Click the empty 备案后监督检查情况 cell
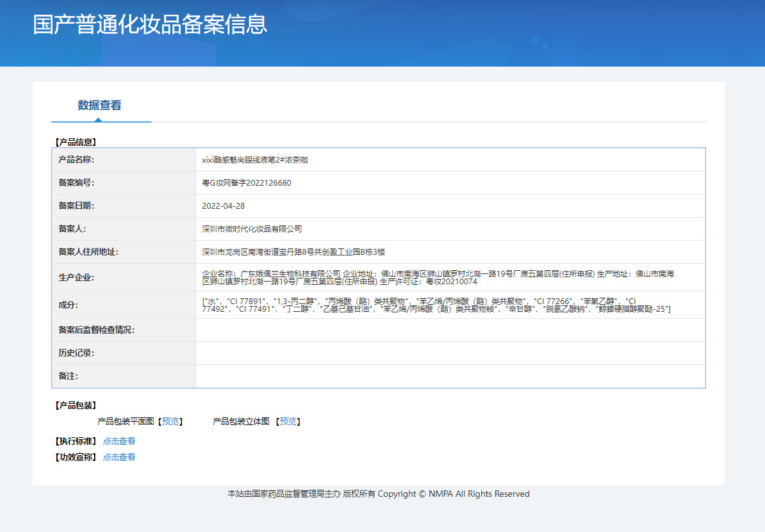The image size is (765, 532). coord(450,330)
